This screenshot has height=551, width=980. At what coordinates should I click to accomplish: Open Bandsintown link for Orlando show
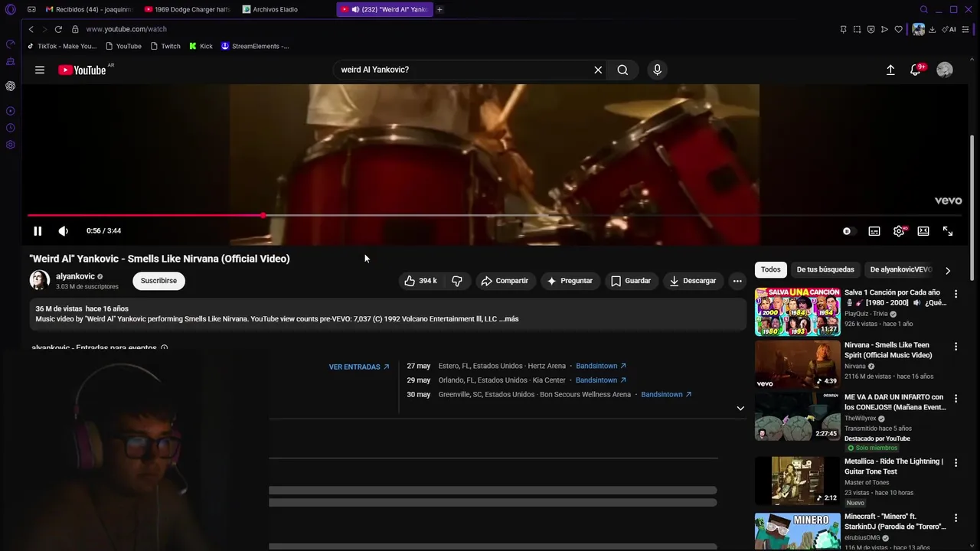pos(601,380)
